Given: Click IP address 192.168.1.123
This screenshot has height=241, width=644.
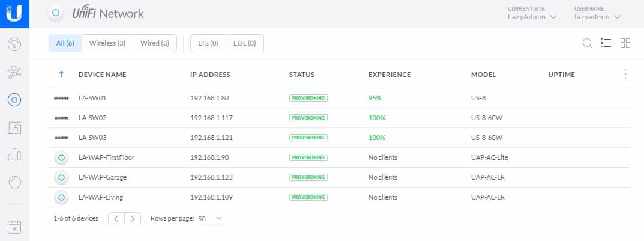Looking at the screenshot, I should pyautogui.click(x=211, y=177).
